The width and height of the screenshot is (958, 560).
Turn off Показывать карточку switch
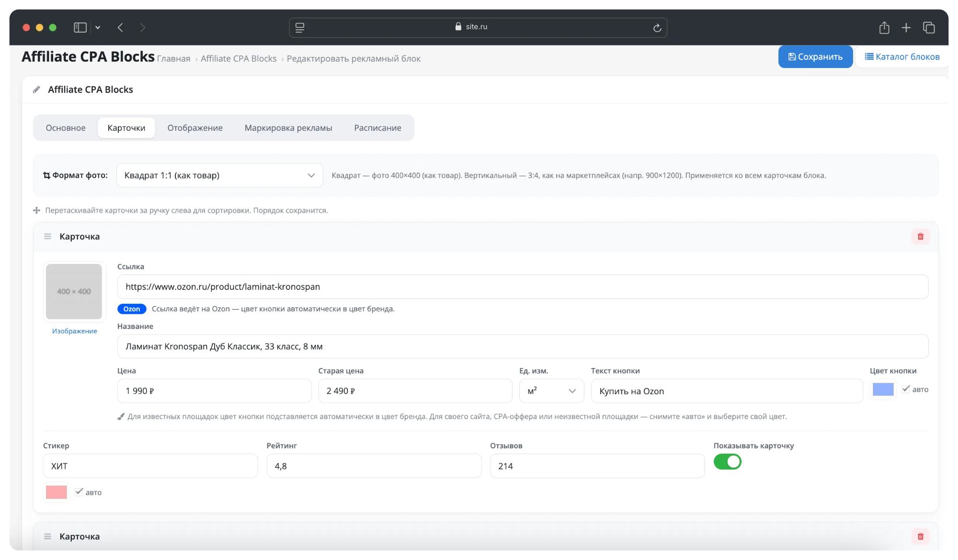coord(728,462)
